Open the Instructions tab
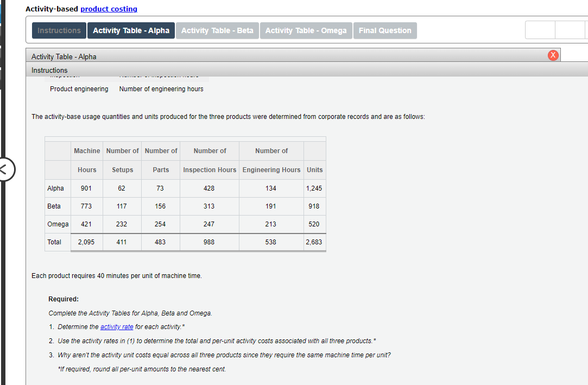The width and height of the screenshot is (588, 385). (59, 30)
